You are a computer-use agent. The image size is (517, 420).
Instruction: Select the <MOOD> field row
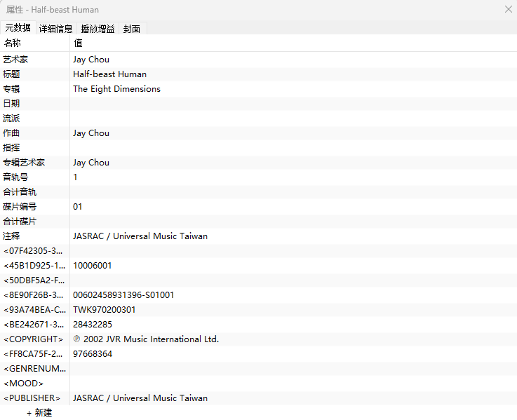click(x=258, y=384)
